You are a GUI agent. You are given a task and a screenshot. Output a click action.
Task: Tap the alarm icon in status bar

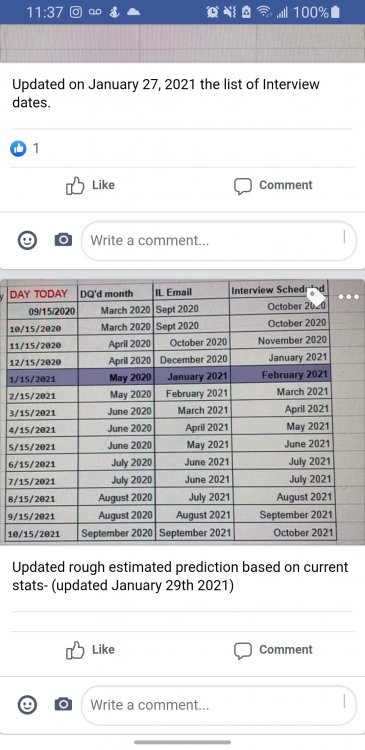click(212, 12)
